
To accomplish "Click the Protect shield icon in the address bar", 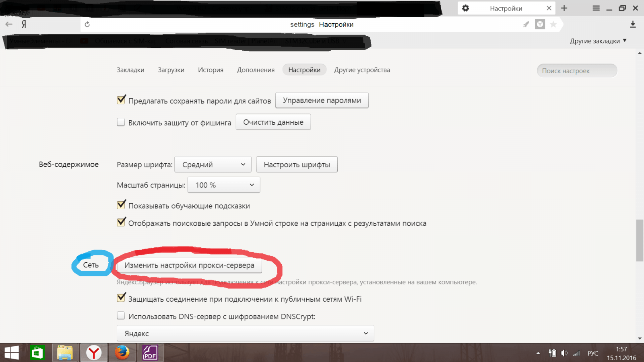I will 540,25.
